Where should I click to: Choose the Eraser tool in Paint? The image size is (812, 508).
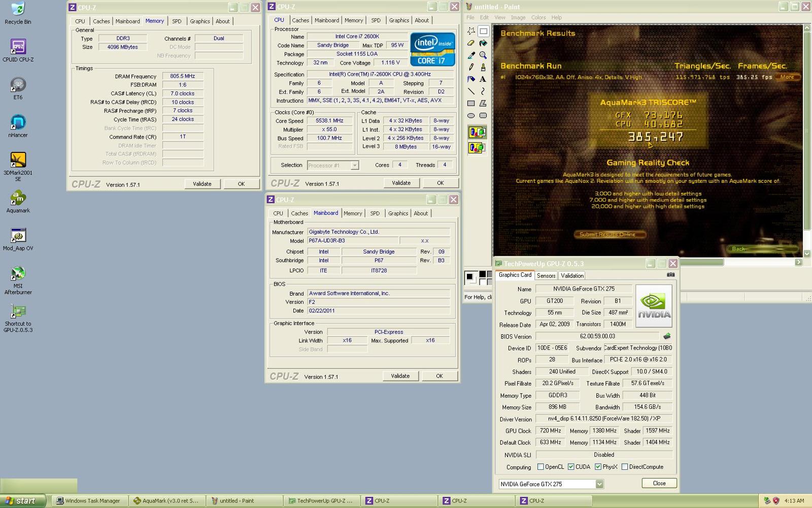click(x=471, y=43)
